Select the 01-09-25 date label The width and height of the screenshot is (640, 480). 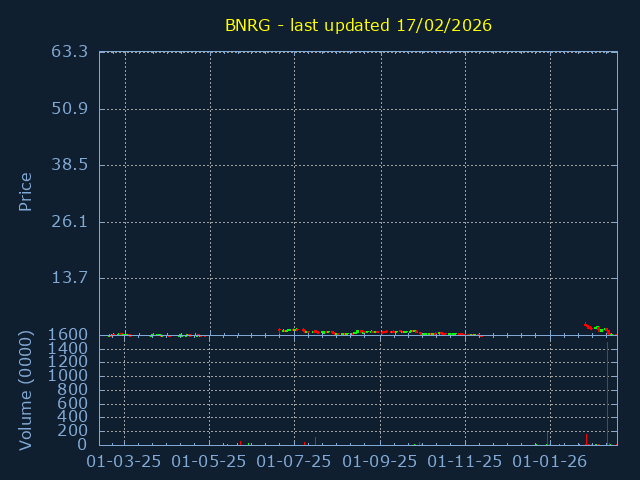click(380, 461)
